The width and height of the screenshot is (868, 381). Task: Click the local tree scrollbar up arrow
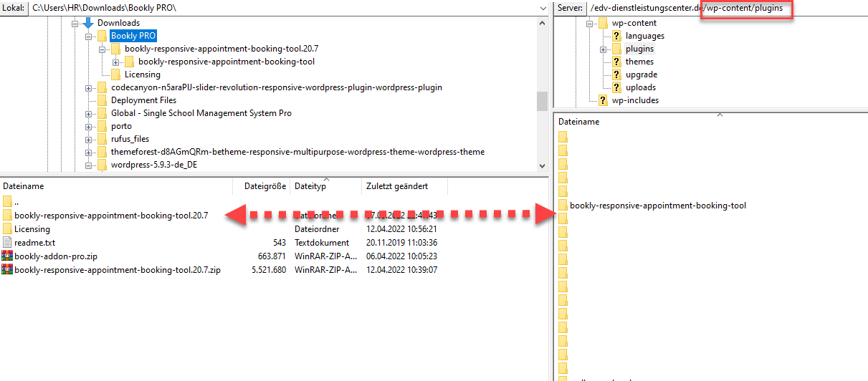pyautogui.click(x=542, y=21)
